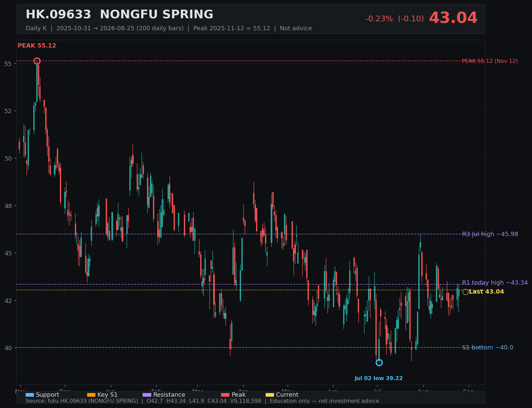Click the "R3 Jul high ~45.98" label
This screenshot has width=532, height=408.
490,234
